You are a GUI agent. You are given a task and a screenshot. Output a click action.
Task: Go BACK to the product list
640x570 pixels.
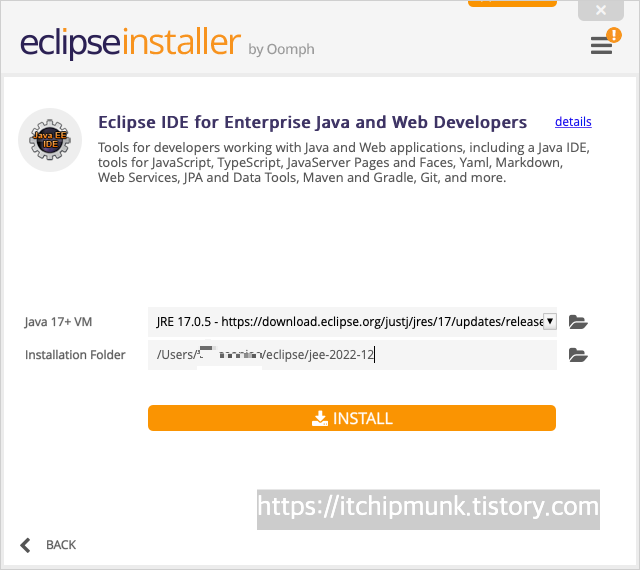48,545
